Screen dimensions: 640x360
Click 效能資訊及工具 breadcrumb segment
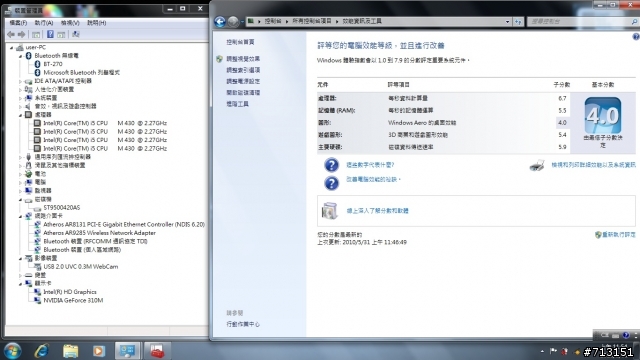[362, 21]
